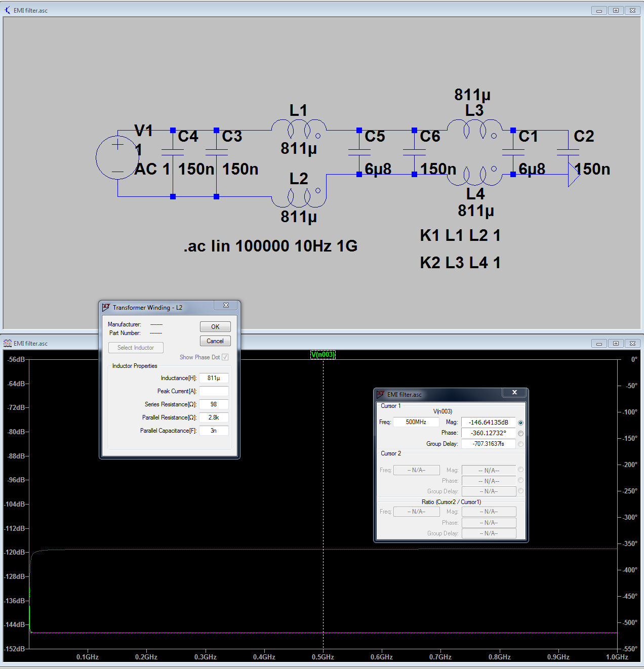Click capacitor C5 symbol
This screenshot has height=669, width=644.
[359, 152]
